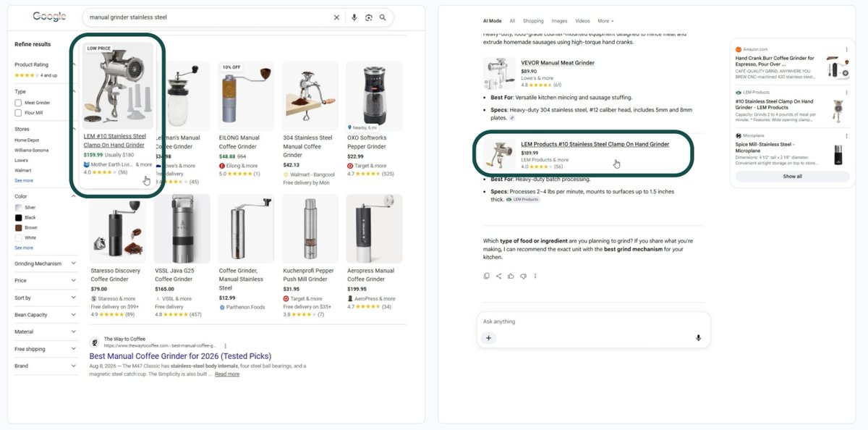Open the LEM #10 Stainless Steel product image
868x430 pixels.
pos(117,85)
